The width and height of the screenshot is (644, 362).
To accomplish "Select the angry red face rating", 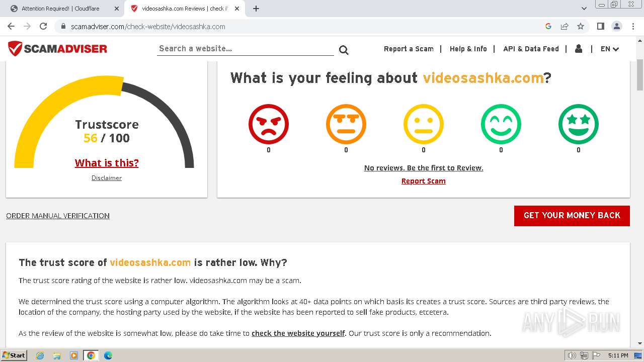I will click(x=269, y=124).
